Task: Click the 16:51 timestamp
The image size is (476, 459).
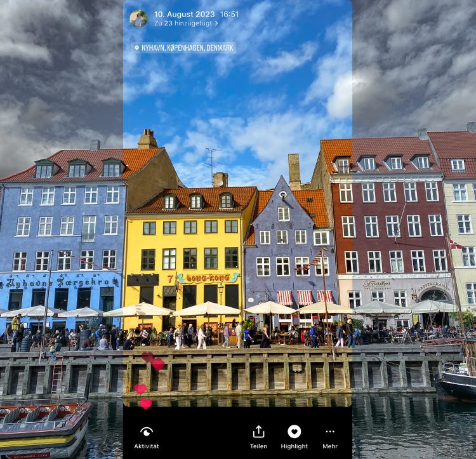Action: tap(230, 14)
